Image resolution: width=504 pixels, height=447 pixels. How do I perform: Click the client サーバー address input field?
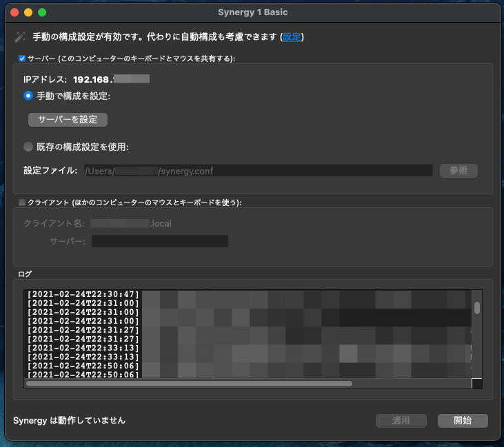pos(160,241)
